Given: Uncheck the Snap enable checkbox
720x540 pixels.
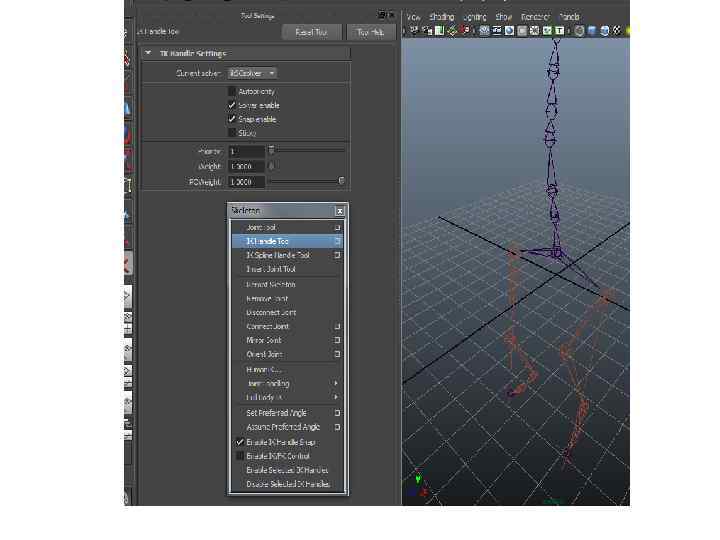Looking at the screenshot, I should pos(232,119).
